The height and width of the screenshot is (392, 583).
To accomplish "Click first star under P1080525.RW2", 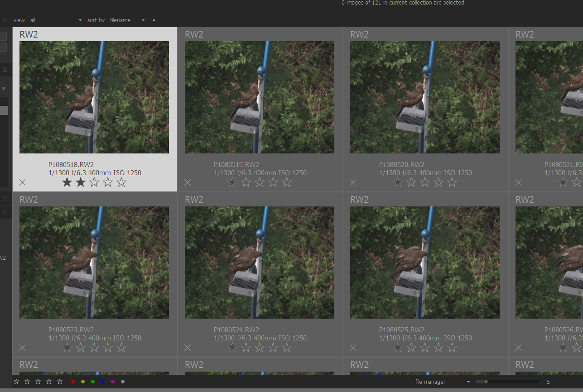I will pyautogui.click(x=398, y=348).
